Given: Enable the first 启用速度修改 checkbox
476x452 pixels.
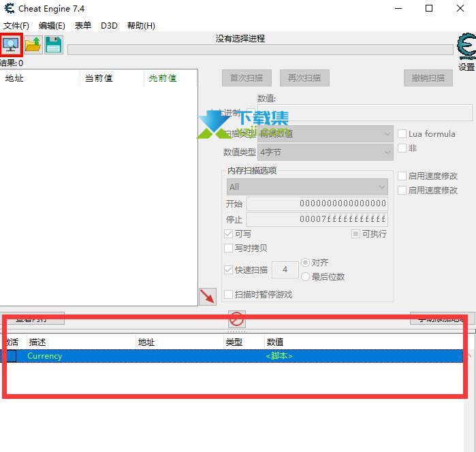Looking at the screenshot, I should click(402, 176).
